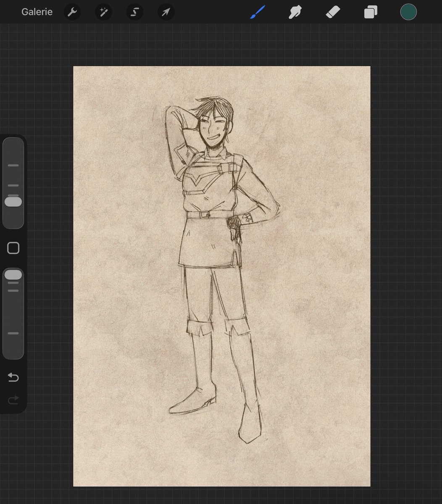Select the Smudge tool

point(295,12)
